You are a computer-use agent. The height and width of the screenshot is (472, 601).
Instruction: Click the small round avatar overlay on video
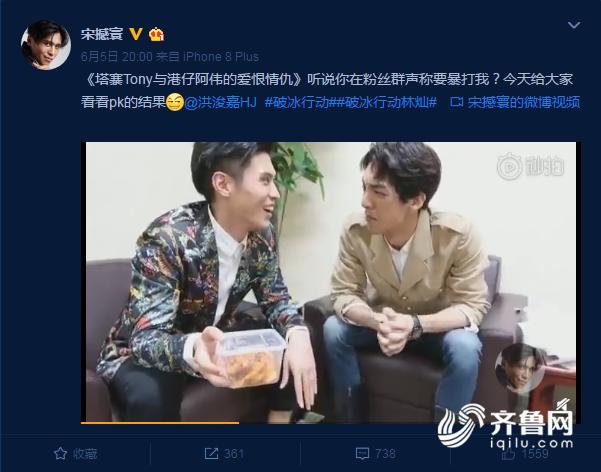[x=519, y=368]
